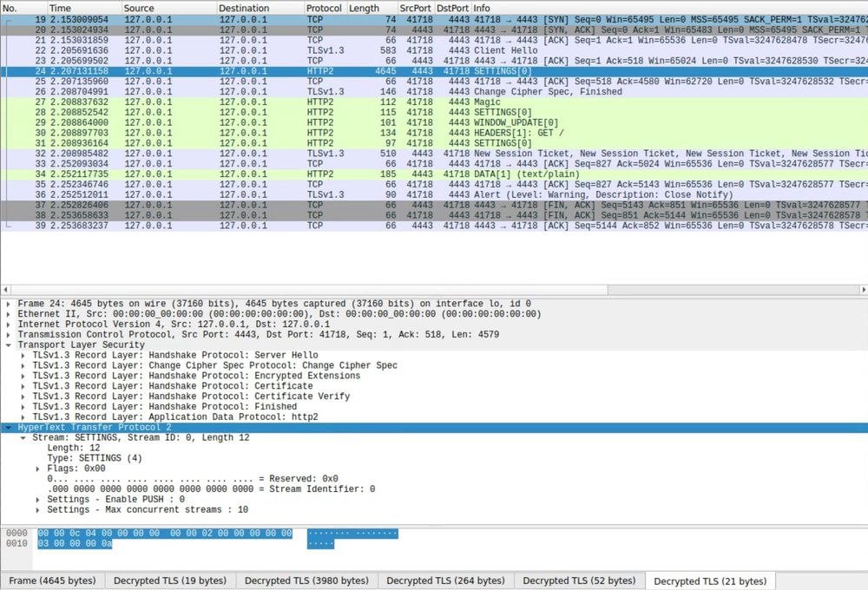
Task: Collapse HyperText Transfer Protocol 2 node
Action: tap(9, 427)
